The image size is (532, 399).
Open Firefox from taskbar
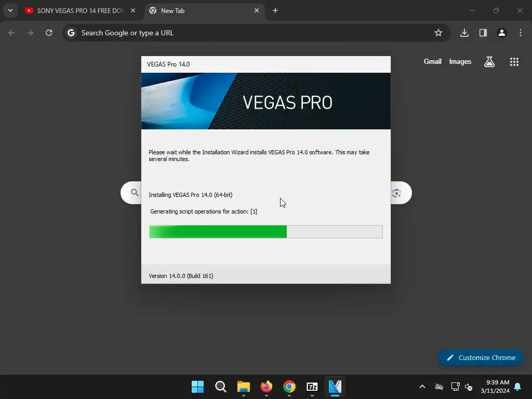pos(267,387)
